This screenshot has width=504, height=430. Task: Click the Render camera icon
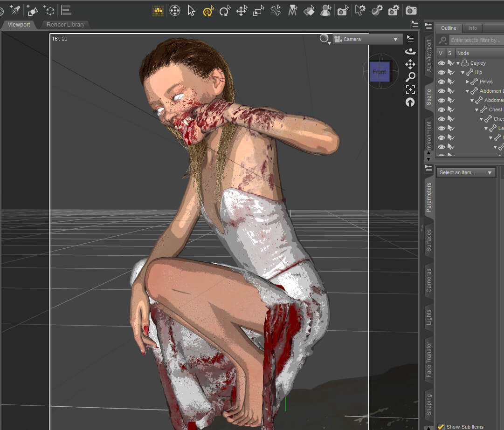[x=411, y=11]
